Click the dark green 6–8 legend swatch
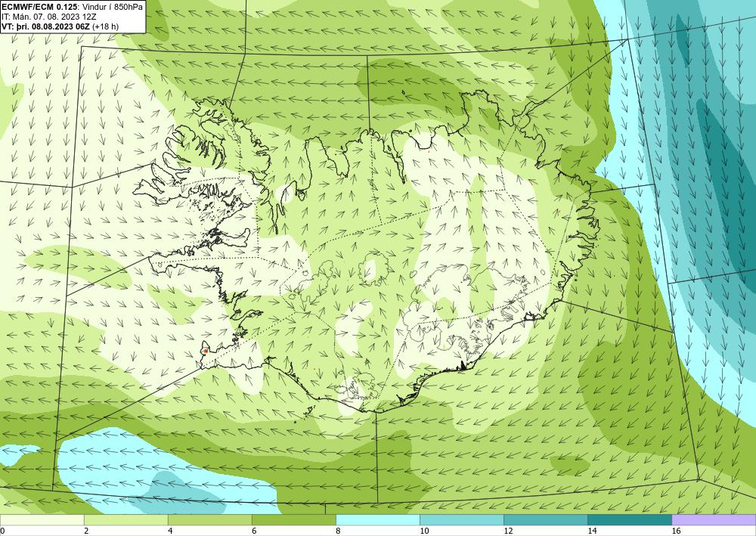This screenshot has width=756, height=536. pos(293,520)
